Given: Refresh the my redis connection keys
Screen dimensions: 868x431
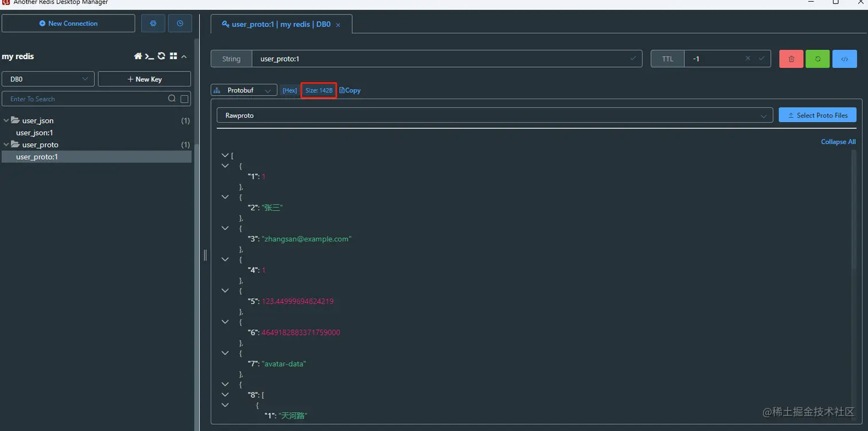Looking at the screenshot, I should 161,56.
